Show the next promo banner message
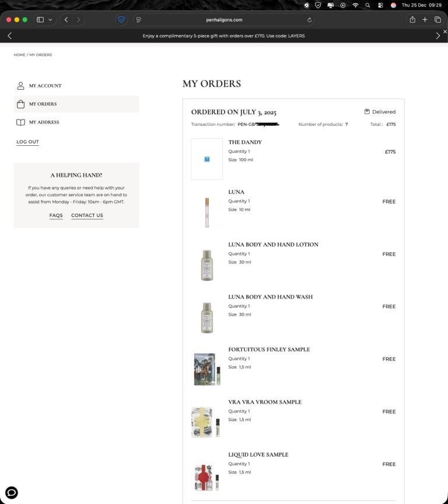Screen dimensions: 448x504 437,36
